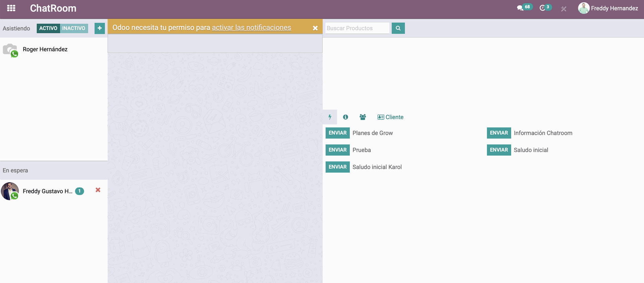The height and width of the screenshot is (283, 644).
Task: Send the Planes de Grow template
Action: point(337,133)
